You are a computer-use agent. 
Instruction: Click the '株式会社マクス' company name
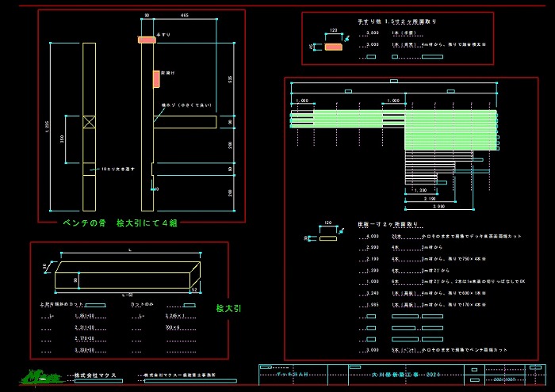(x=95, y=375)
